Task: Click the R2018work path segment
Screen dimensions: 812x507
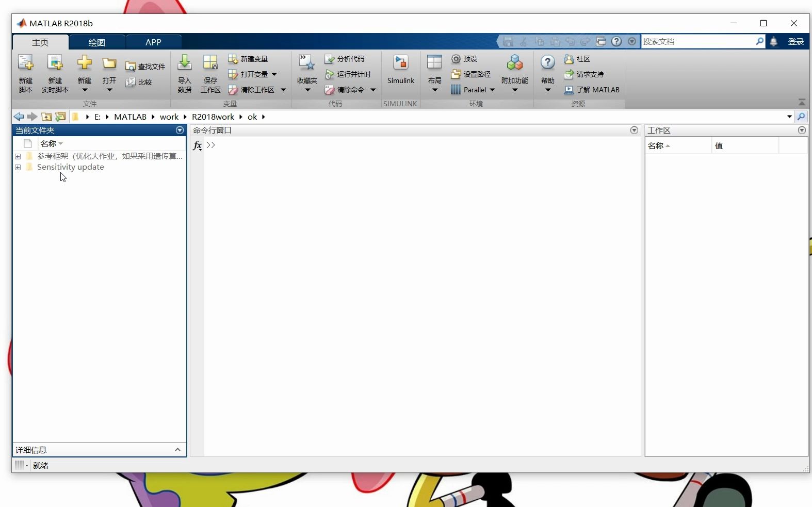Action: pos(213,117)
